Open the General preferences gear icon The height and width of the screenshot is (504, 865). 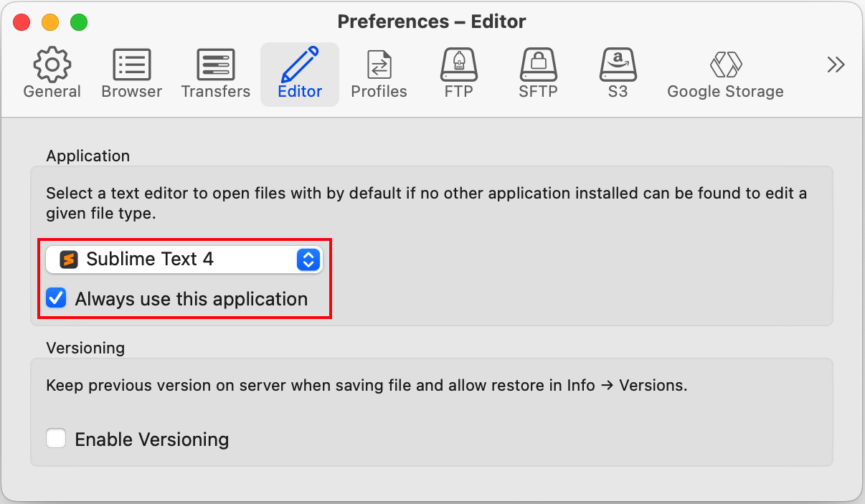point(52,65)
